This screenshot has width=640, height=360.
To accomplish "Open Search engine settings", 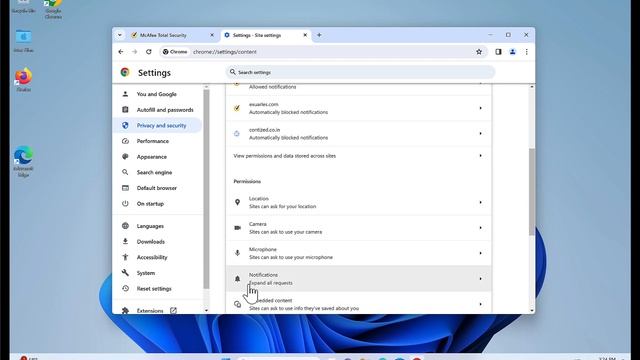I will point(157,172).
